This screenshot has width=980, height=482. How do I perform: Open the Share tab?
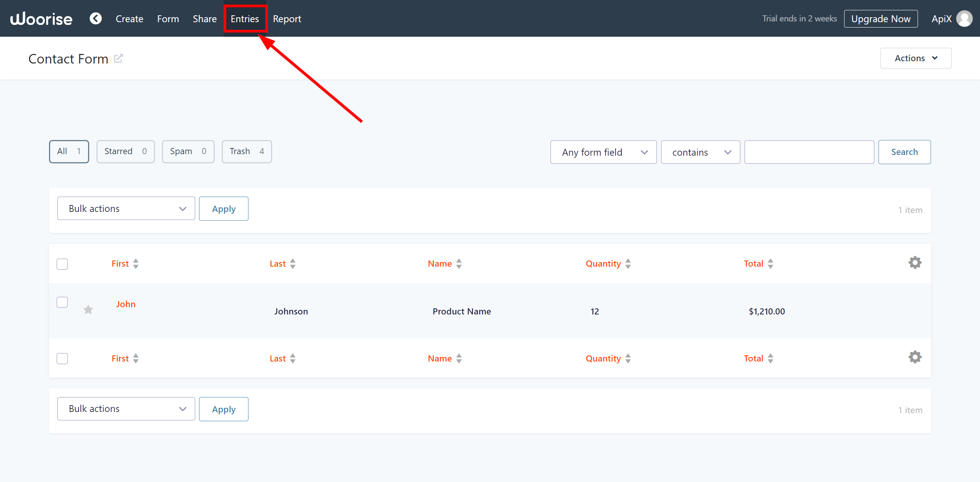coord(205,19)
